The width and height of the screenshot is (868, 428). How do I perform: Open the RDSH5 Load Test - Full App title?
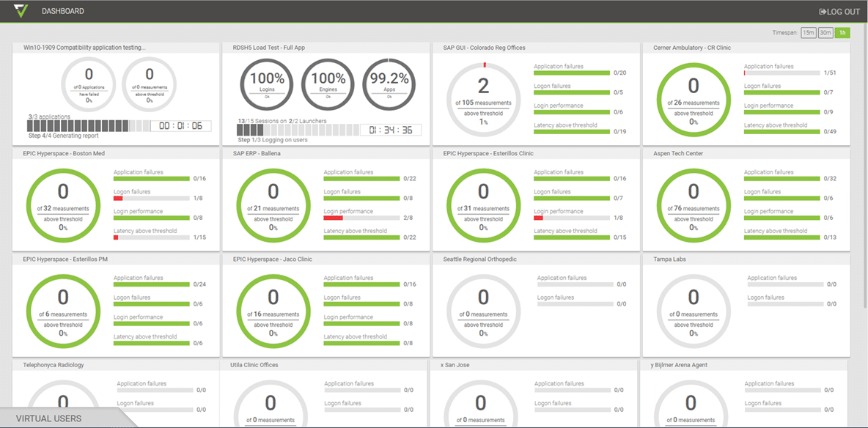(269, 48)
